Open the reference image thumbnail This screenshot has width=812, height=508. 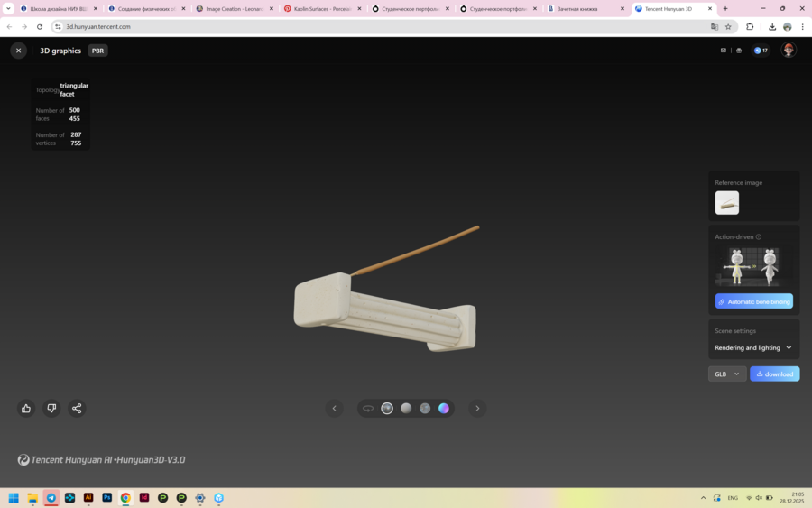click(727, 203)
